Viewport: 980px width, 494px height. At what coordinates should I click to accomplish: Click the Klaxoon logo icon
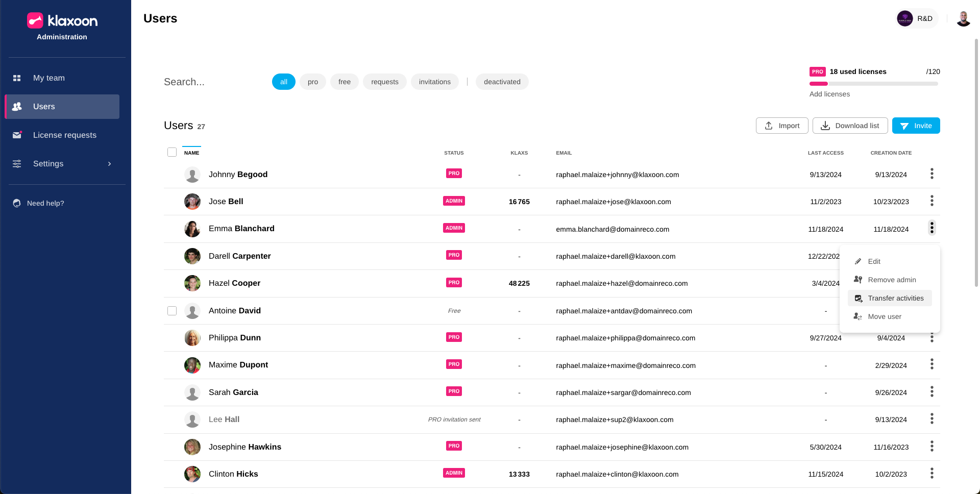click(35, 20)
